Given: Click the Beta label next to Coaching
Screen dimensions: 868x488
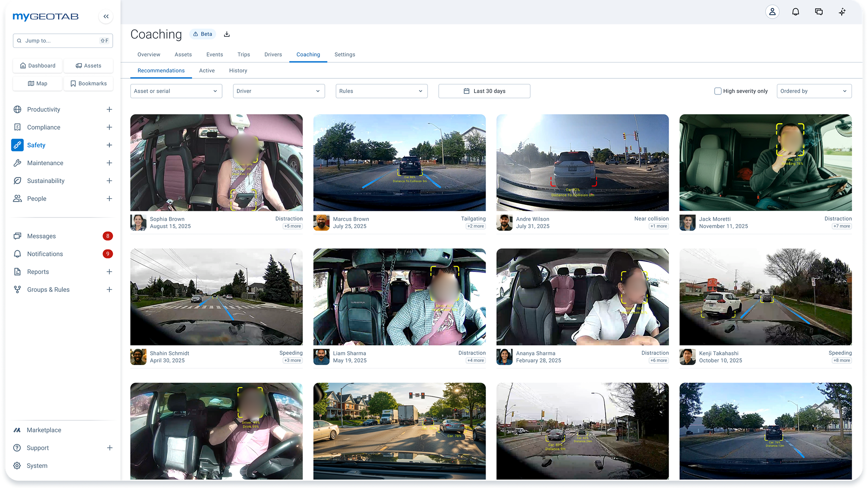Looking at the screenshot, I should [202, 34].
